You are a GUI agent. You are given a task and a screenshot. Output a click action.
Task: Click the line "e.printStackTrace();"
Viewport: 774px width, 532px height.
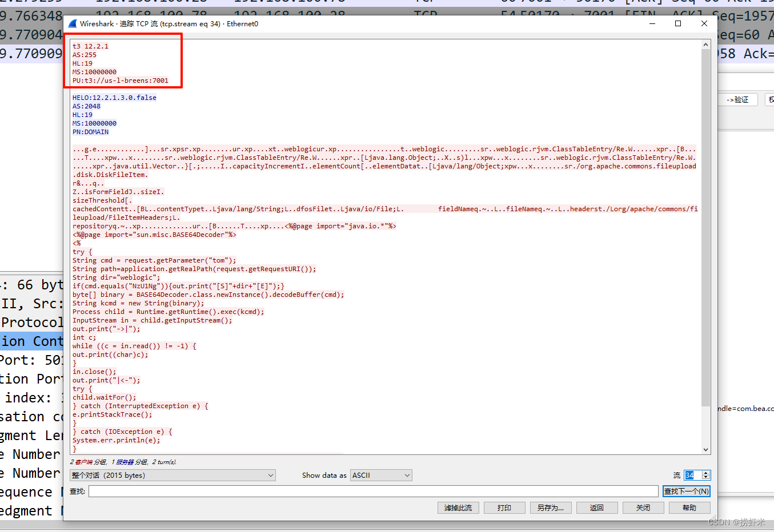[x=113, y=414]
